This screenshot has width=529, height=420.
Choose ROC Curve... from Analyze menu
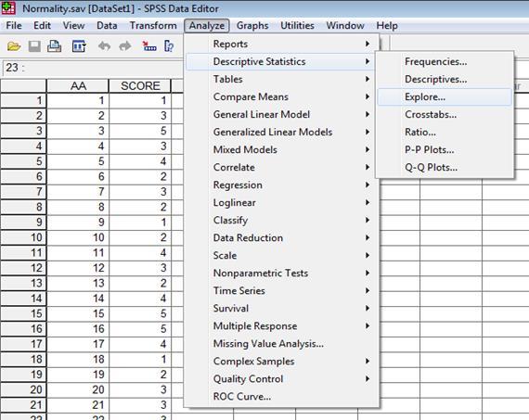[x=280, y=397]
